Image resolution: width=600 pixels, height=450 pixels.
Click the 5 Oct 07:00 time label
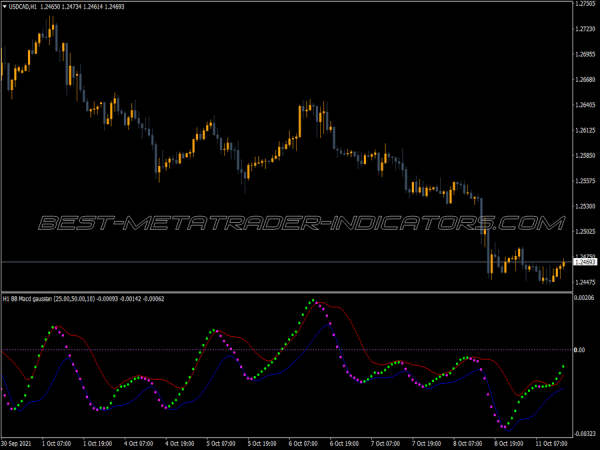[221, 444]
